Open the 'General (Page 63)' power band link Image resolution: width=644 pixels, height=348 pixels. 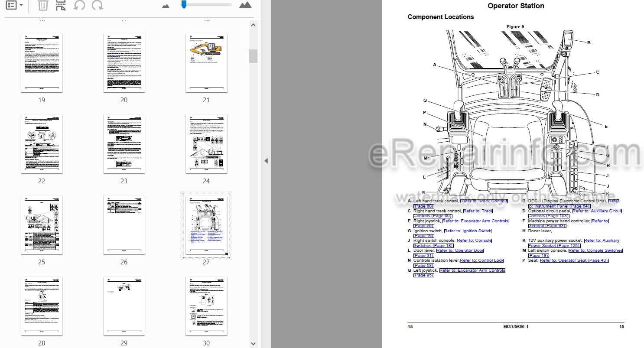pyautogui.click(x=547, y=226)
